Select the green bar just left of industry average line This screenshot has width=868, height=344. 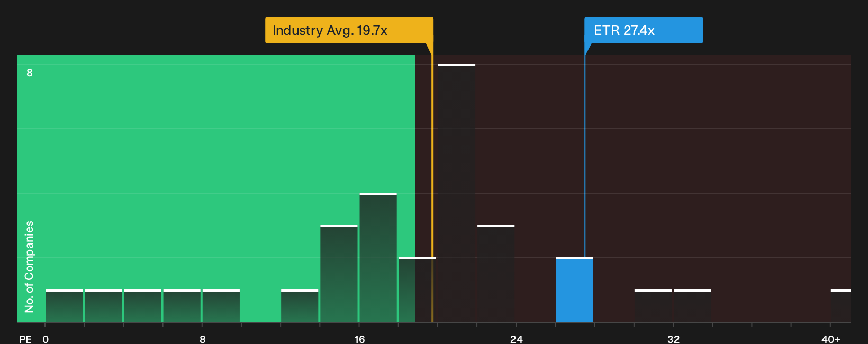417,290
